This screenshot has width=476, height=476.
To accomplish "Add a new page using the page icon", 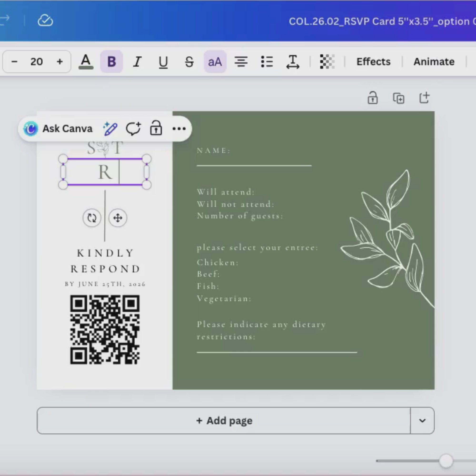I will click(424, 98).
